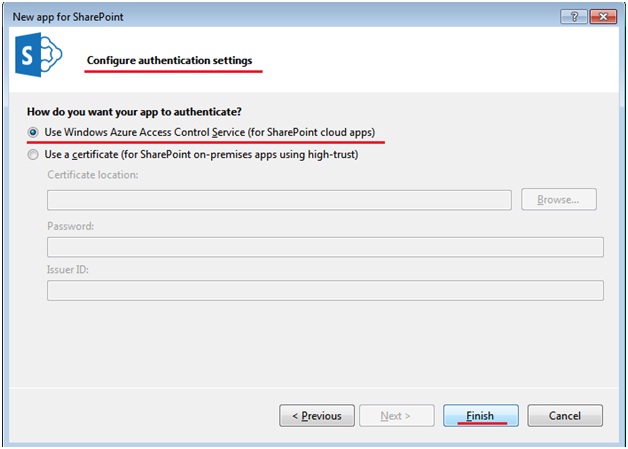Click Finish to complete the wizard

click(x=481, y=416)
